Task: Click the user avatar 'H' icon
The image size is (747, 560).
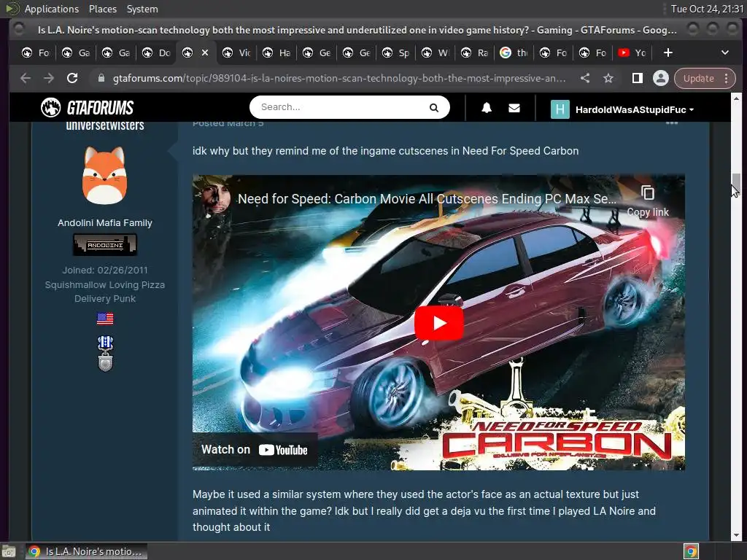Action: [560, 109]
